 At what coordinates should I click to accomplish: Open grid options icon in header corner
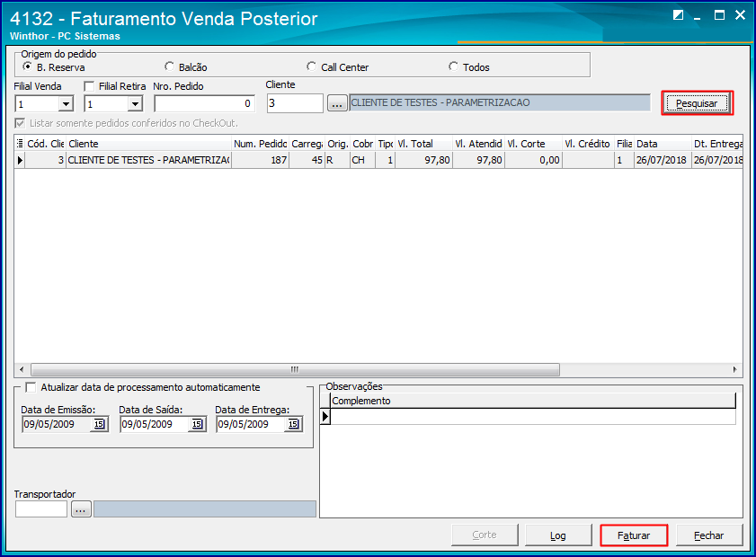[20, 144]
